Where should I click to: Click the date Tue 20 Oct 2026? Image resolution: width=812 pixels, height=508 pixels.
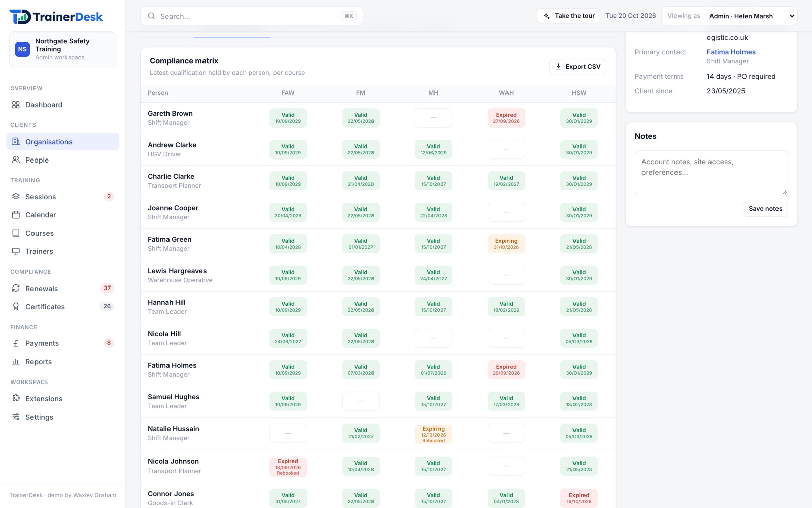[630, 16]
